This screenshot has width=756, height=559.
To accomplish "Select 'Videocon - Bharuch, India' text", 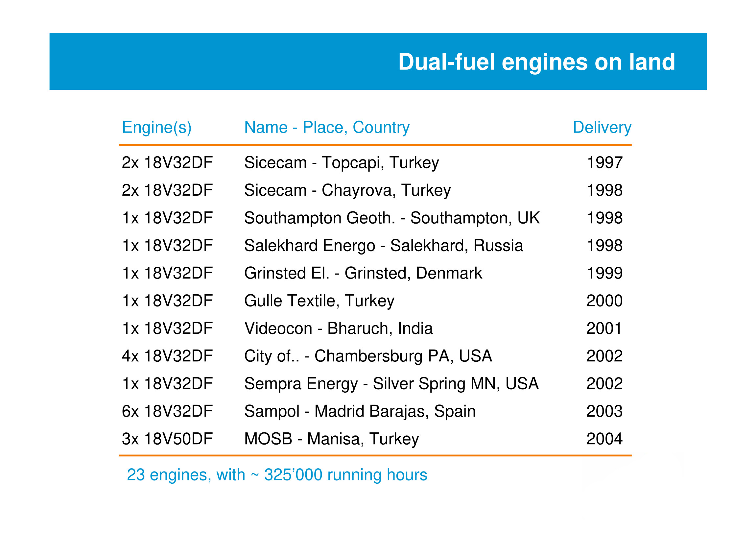I will [338, 328].
